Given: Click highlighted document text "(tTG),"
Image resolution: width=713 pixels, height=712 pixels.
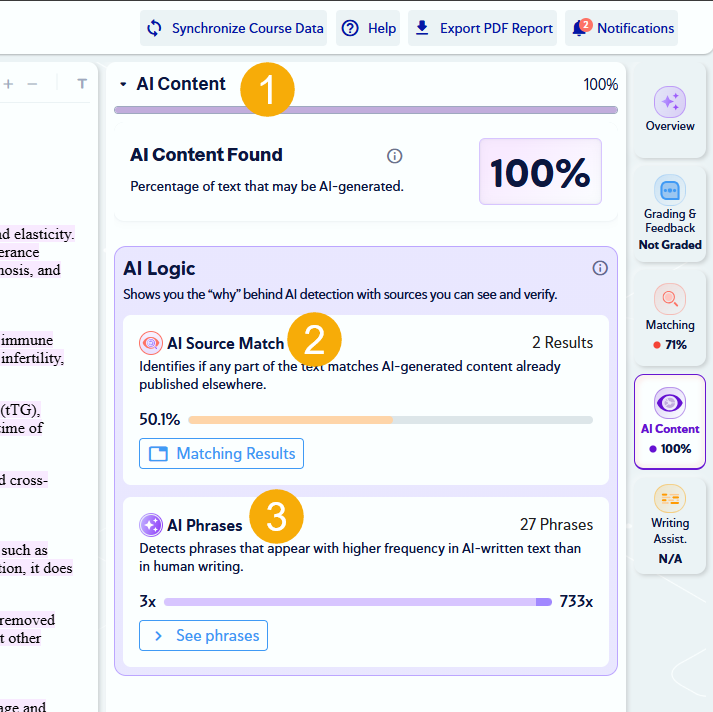Looking at the screenshot, I should point(20,410).
